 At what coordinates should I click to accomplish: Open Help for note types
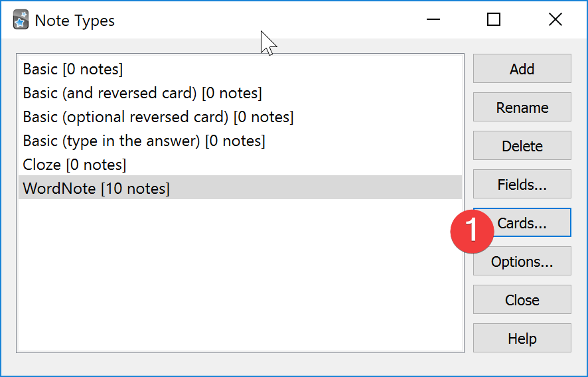point(522,339)
